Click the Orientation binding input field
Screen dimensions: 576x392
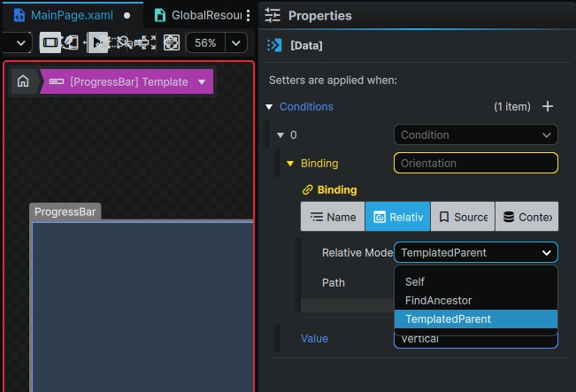click(475, 164)
